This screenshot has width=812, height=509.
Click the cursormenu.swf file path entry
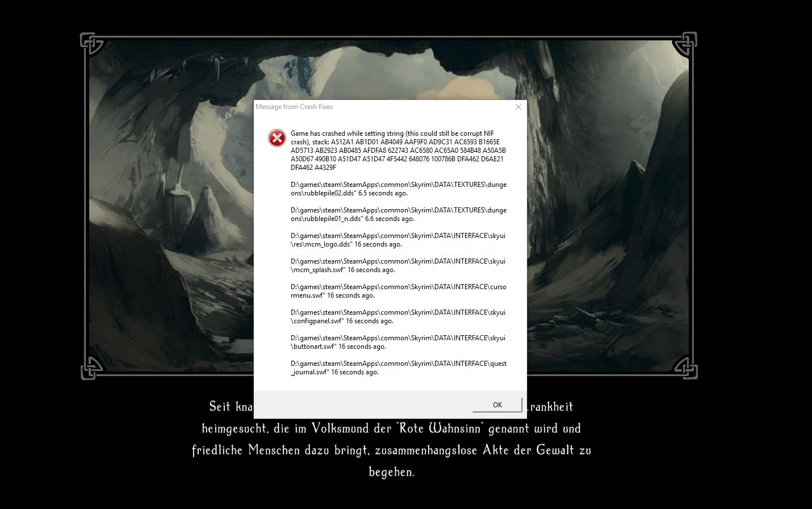point(397,291)
